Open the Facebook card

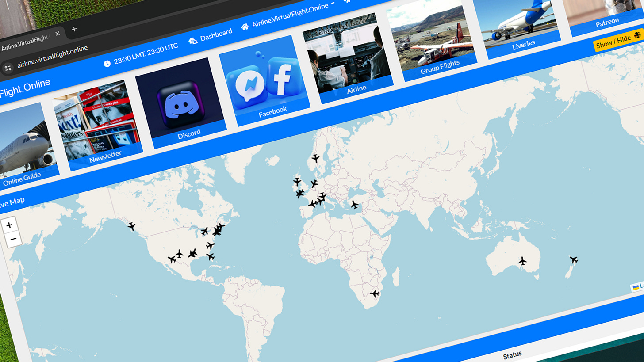(x=264, y=80)
